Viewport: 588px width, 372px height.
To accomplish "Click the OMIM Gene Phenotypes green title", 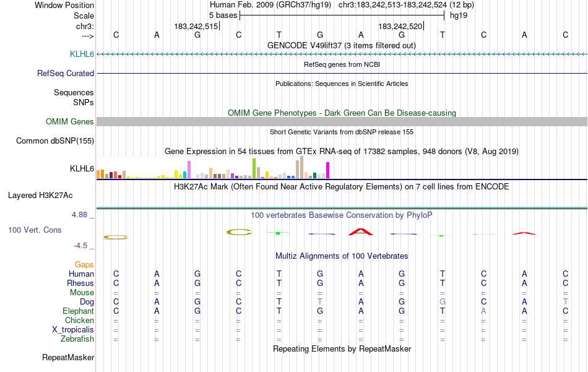I will [342, 113].
